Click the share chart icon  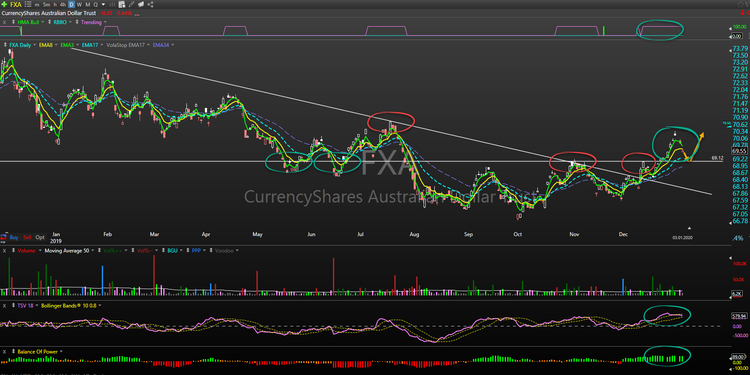[x=150, y=4]
